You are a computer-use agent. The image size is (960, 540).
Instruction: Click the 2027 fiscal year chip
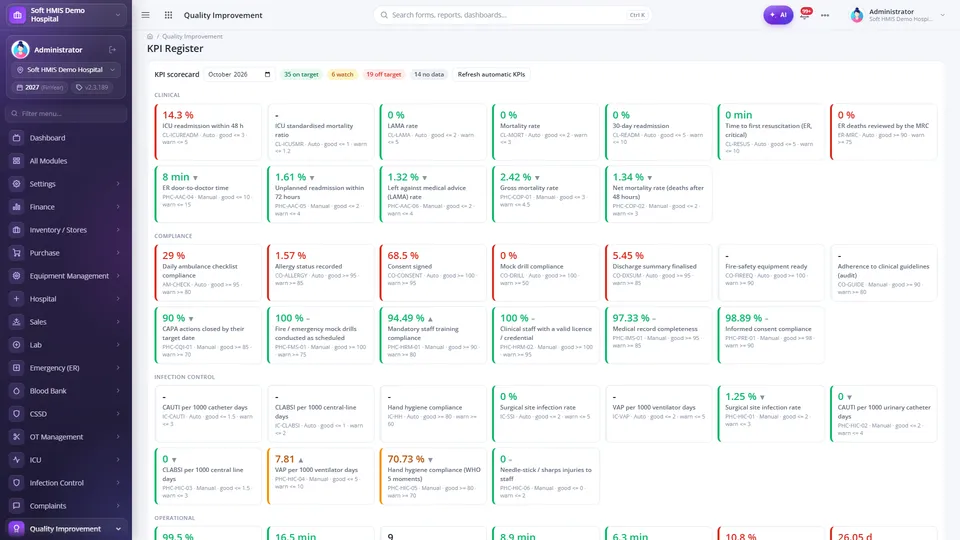coord(40,88)
